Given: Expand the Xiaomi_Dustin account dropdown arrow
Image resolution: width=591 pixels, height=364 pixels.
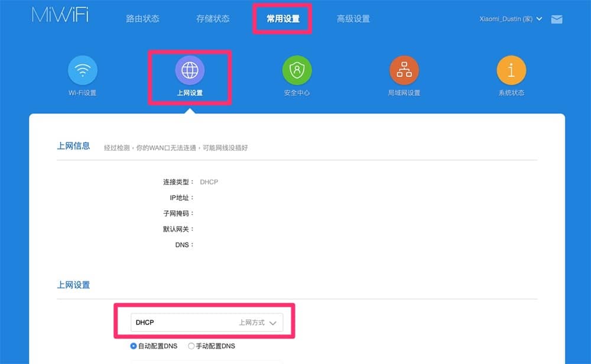Looking at the screenshot, I should 540,19.
